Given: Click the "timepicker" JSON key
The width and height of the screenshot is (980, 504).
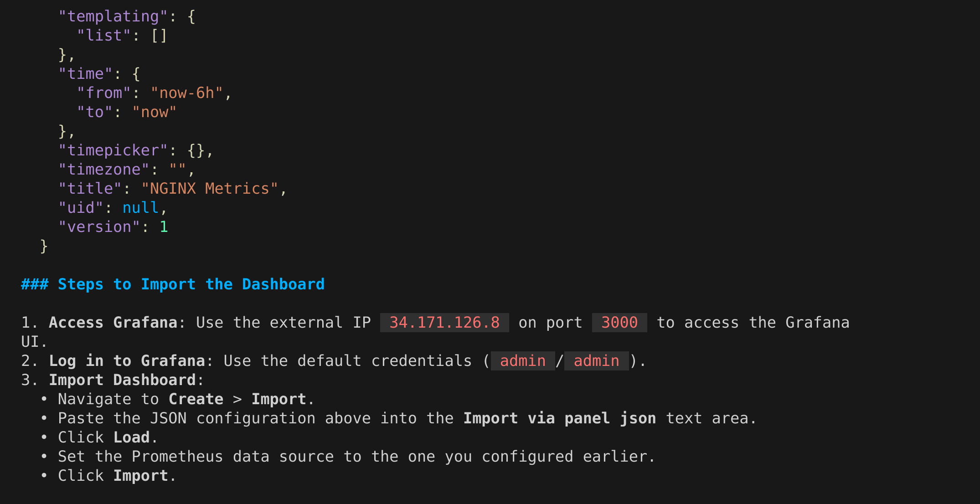Looking at the screenshot, I should [x=113, y=150].
